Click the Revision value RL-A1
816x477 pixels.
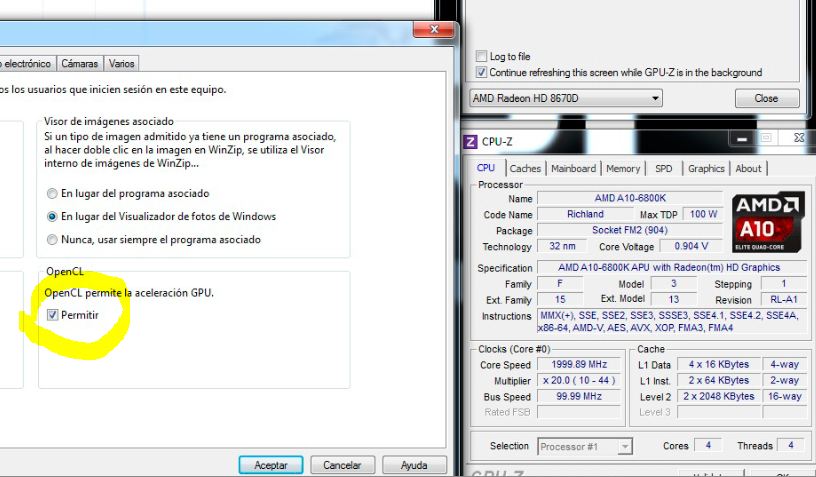(783, 300)
